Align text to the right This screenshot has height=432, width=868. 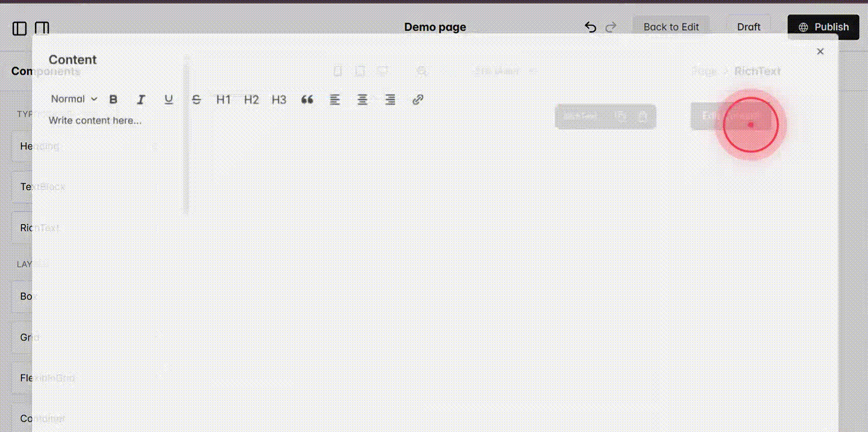(390, 99)
